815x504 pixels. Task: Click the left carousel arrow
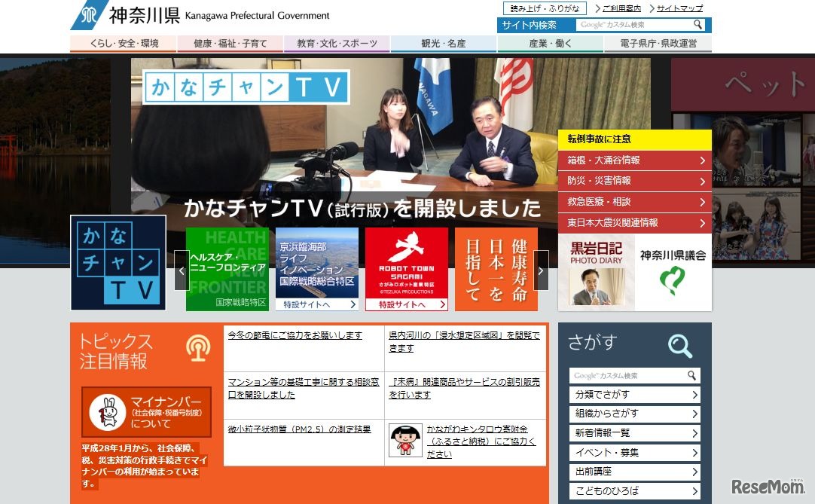click(182, 269)
